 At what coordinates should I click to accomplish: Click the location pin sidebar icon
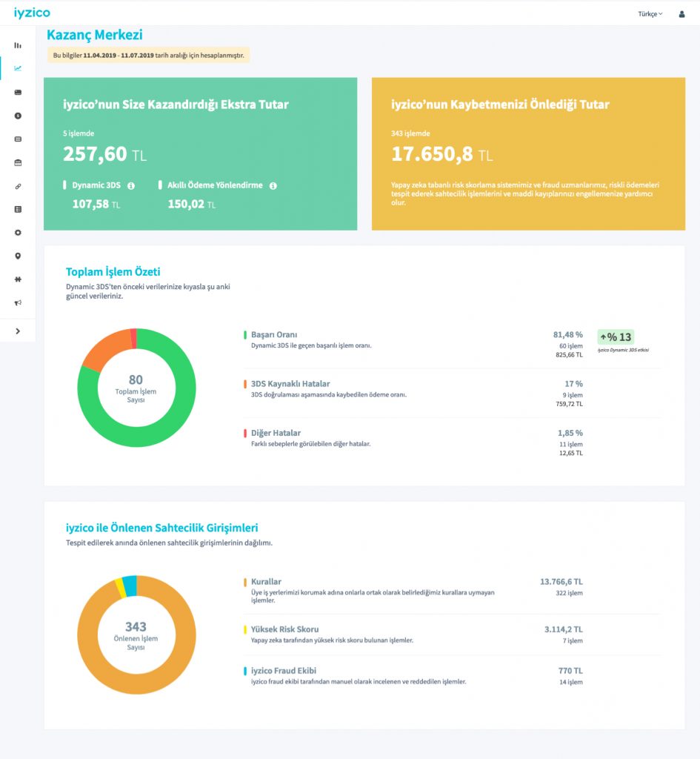tap(18, 256)
